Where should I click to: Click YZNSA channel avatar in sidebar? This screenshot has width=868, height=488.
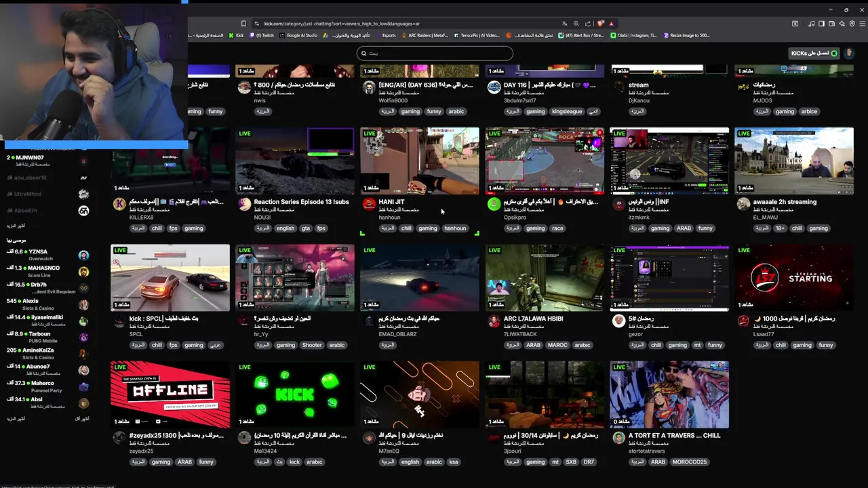pyautogui.click(x=83, y=256)
